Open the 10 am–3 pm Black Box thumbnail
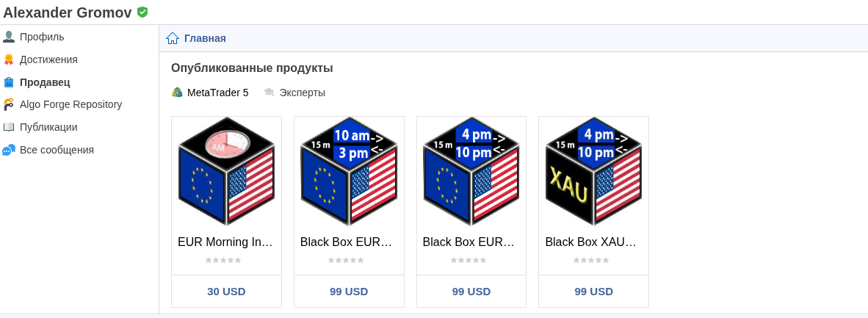This screenshot has height=318, width=868. point(349,171)
